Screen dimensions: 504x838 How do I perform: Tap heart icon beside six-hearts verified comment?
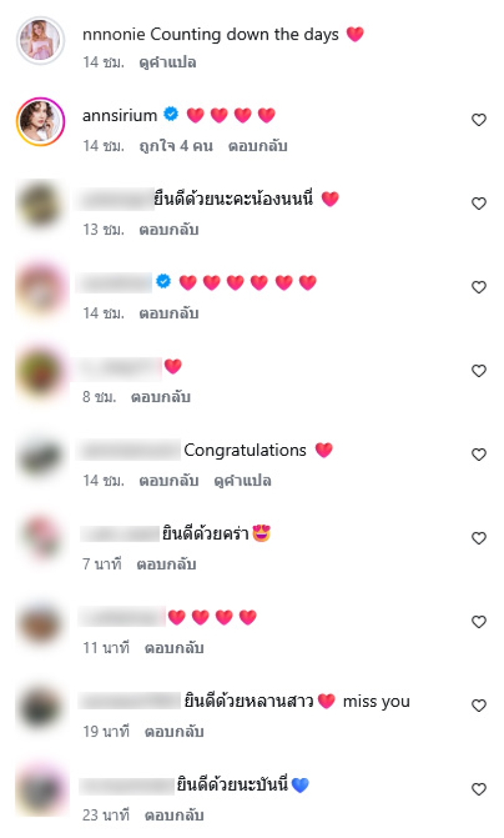[x=479, y=288]
